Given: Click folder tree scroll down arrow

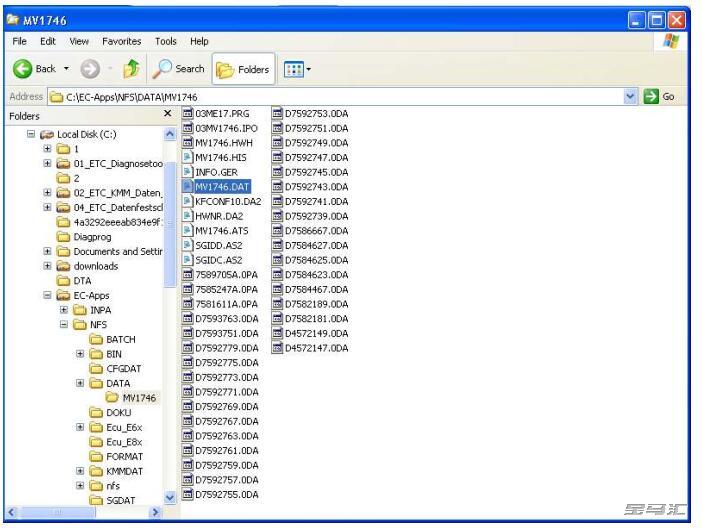Looking at the screenshot, I should coord(170,497).
